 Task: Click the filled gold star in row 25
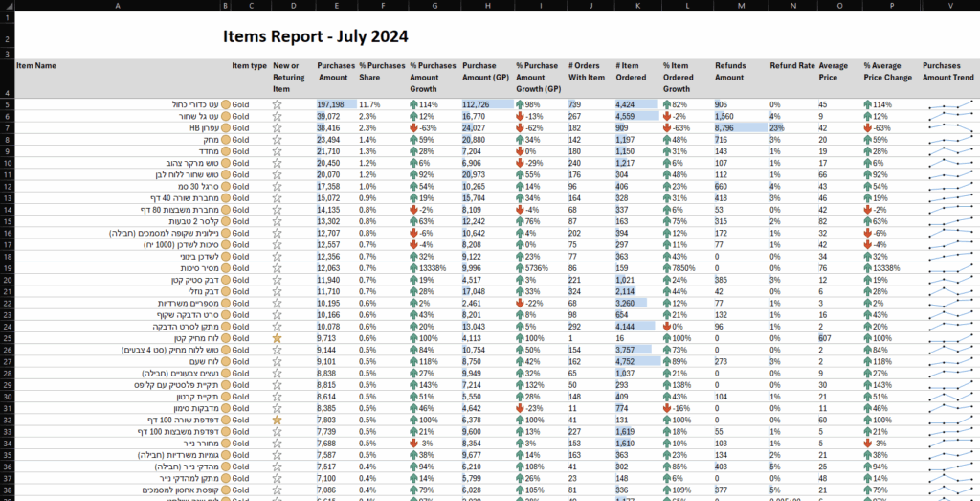pyautogui.click(x=278, y=338)
